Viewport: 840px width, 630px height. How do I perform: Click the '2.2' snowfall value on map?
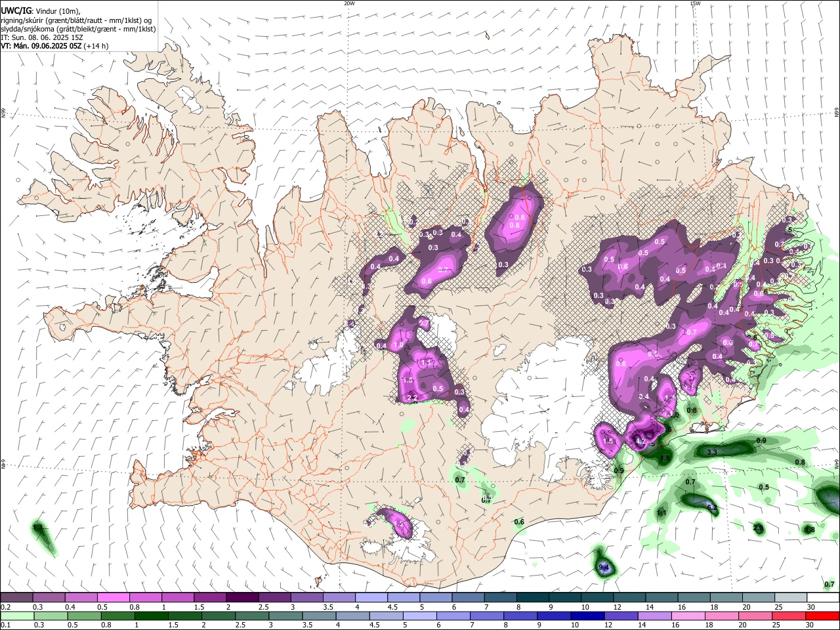(x=412, y=398)
